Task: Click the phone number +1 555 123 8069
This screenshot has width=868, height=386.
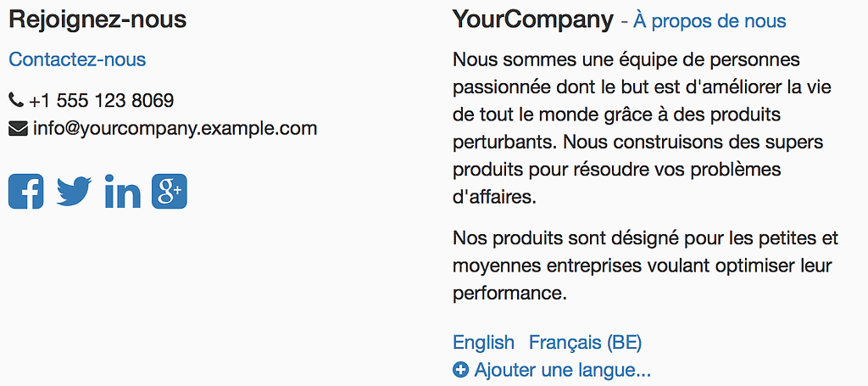Action: coord(101,101)
